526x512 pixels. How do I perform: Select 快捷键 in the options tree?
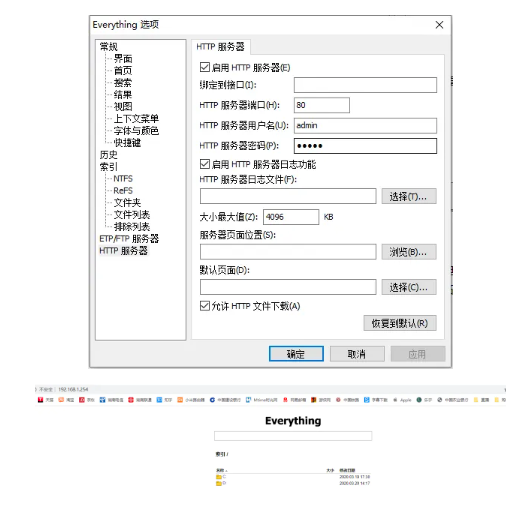tap(127, 143)
